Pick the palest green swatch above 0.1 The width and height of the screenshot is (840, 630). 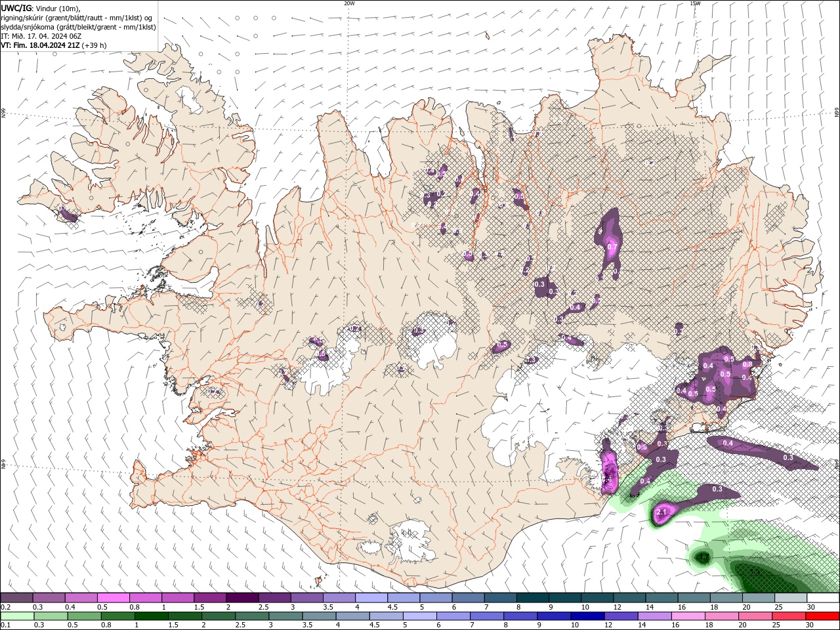(x=18, y=616)
